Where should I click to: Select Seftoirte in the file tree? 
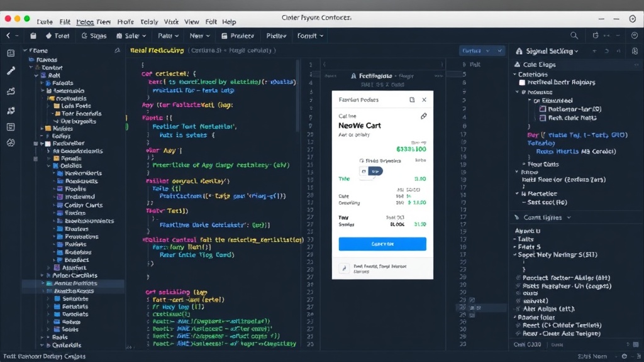pos(75,299)
